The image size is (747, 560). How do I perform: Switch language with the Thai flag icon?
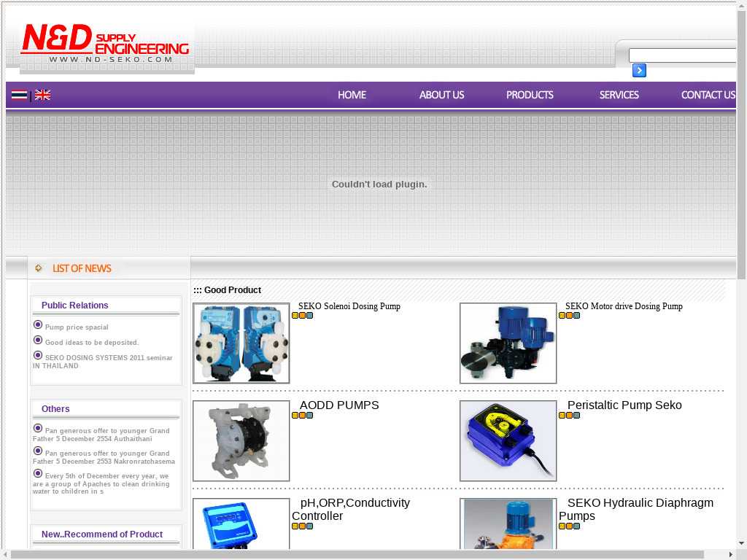pos(19,95)
